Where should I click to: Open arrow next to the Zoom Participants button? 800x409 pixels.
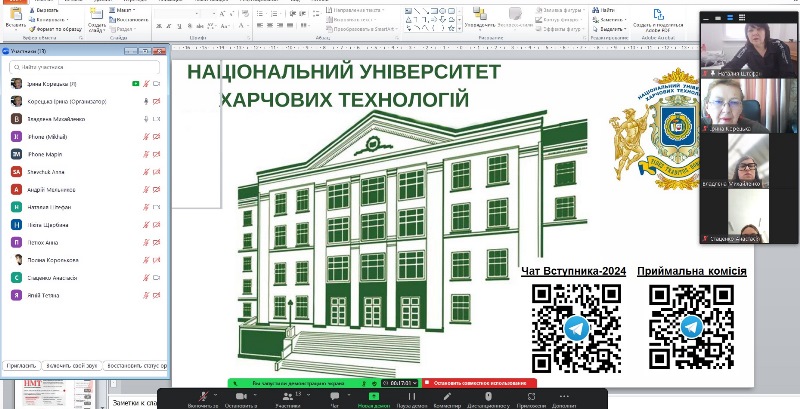point(308,395)
